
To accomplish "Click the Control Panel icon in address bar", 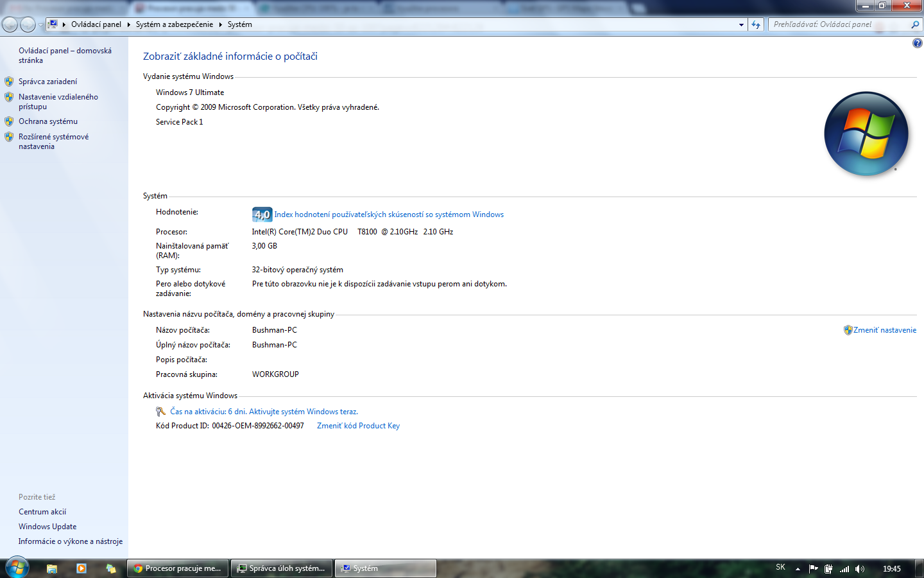I will (x=53, y=24).
